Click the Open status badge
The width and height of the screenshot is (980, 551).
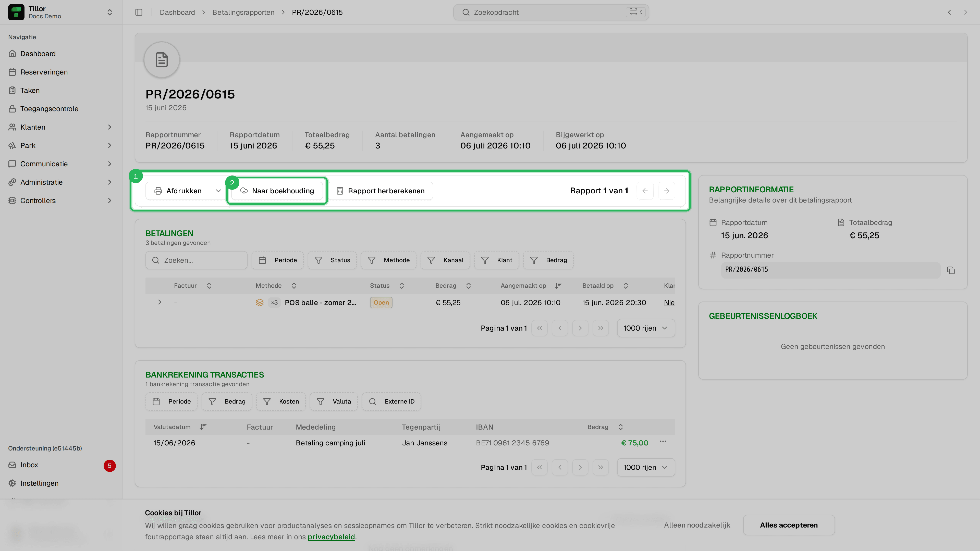(381, 302)
